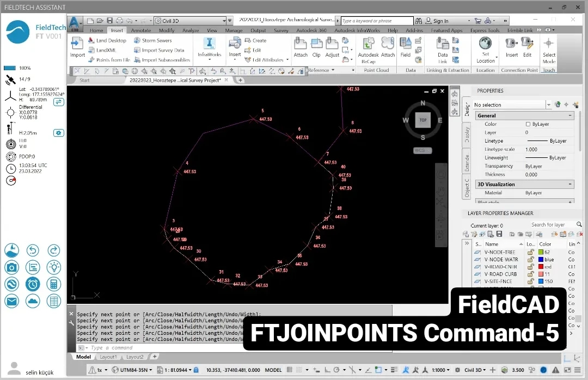Click the FieldTech undo arrow icon

[x=33, y=250]
